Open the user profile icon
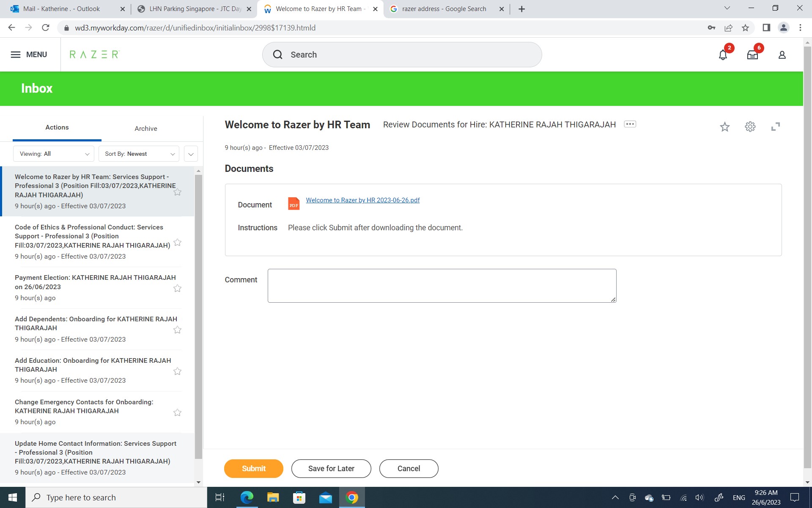 [782, 55]
